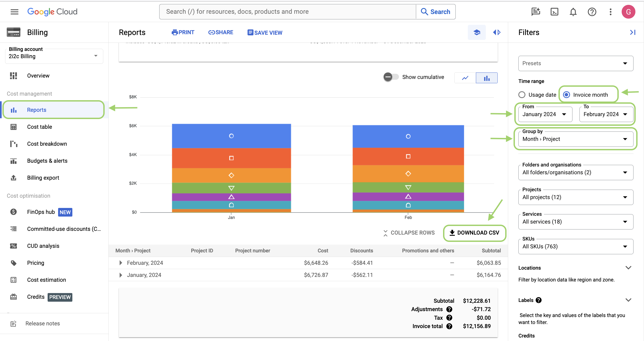Image resolution: width=644 pixels, height=341 pixels.
Task: Open Budgets & alerts page
Action: tap(47, 161)
